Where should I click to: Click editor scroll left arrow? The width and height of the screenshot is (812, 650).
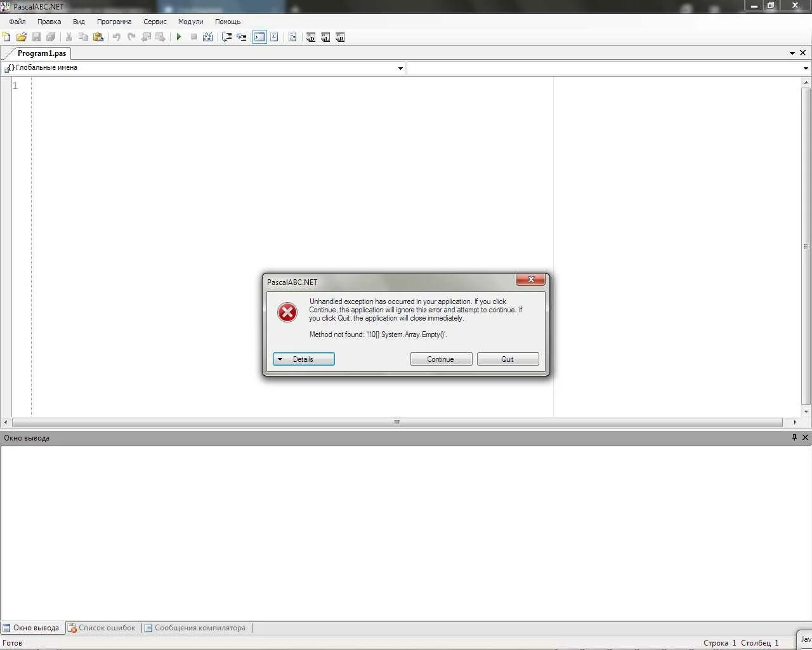click(x=6, y=422)
